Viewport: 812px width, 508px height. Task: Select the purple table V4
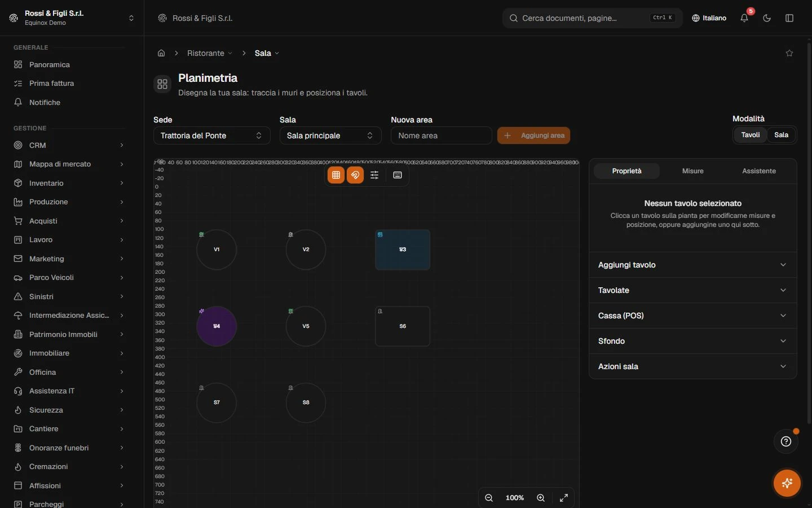click(217, 326)
